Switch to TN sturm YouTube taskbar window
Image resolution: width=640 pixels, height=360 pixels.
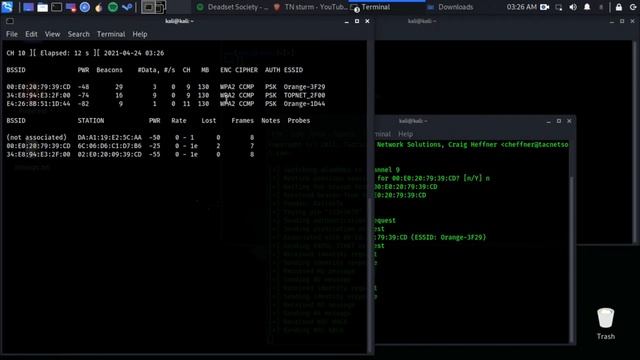310,7
